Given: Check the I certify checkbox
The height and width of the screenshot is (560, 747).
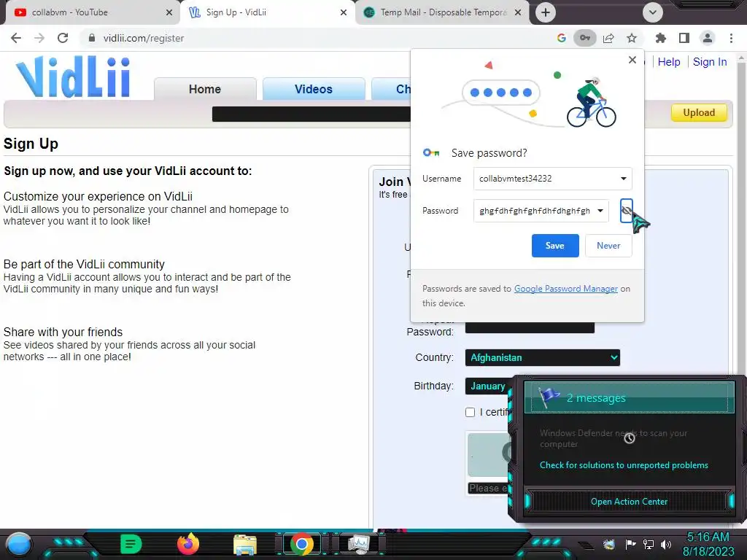Looking at the screenshot, I should (x=471, y=413).
